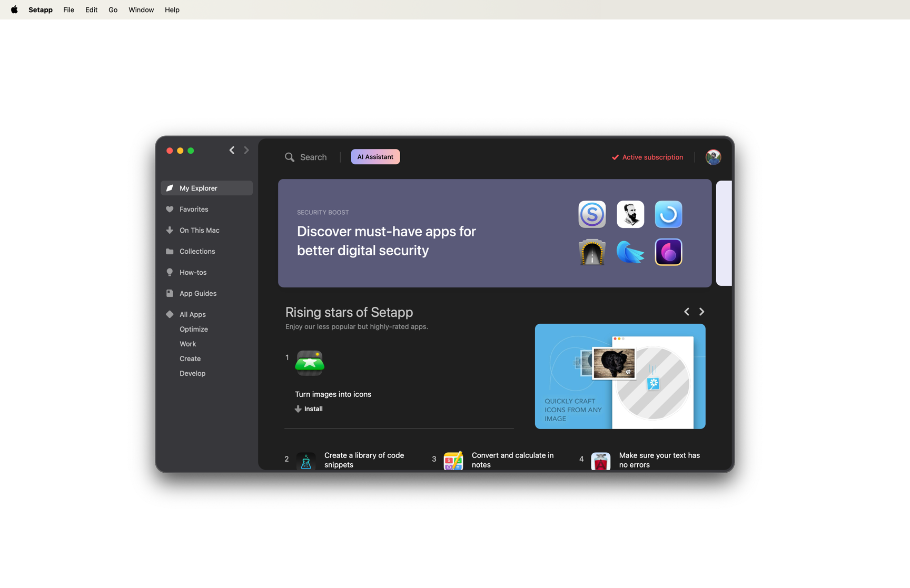The image size is (910, 588).
Task: Click the How-tos lightbulb icon
Action: coord(170,272)
